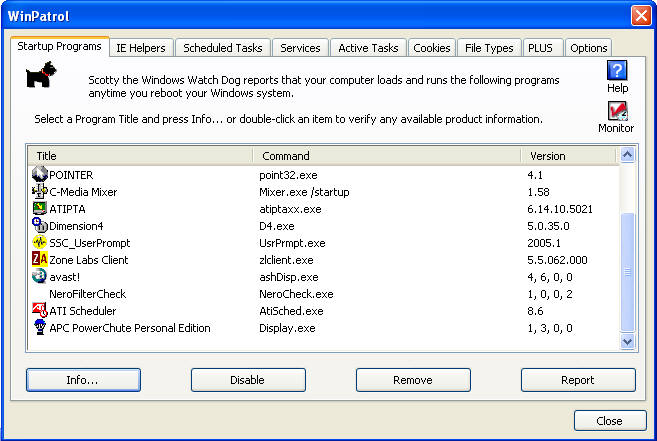Click the point32.exe command cell
The width and height of the screenshot is (657, 441).
pyautogui.click(x=288, y=175)
